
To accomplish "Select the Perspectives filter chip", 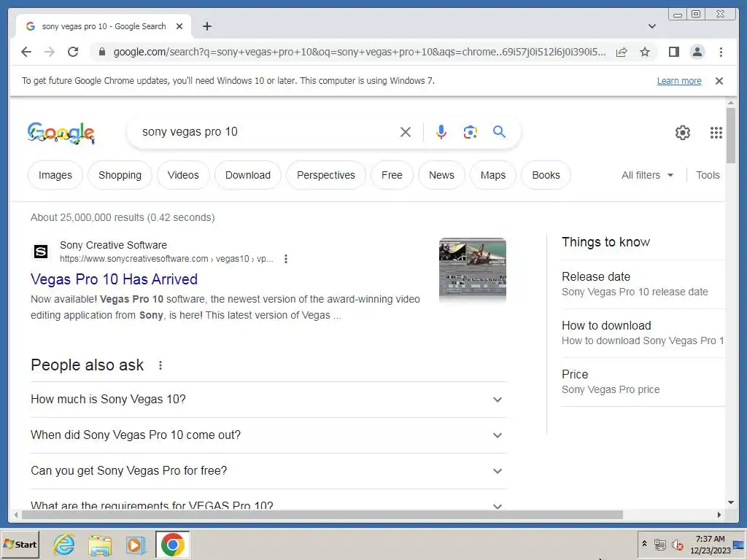I will 326,175.
